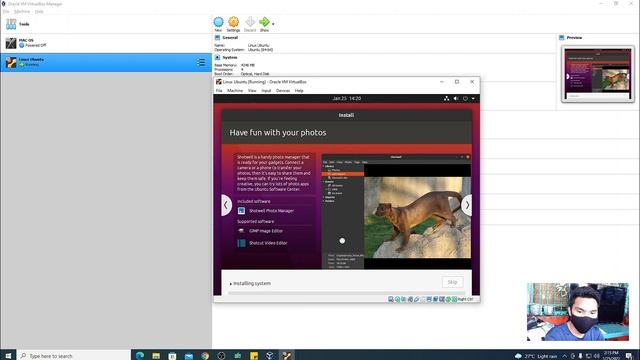This screenshot has height=360, width=640.
Task: Open Microsoft Edge from taskbar
Action: (x=140, y=356)
